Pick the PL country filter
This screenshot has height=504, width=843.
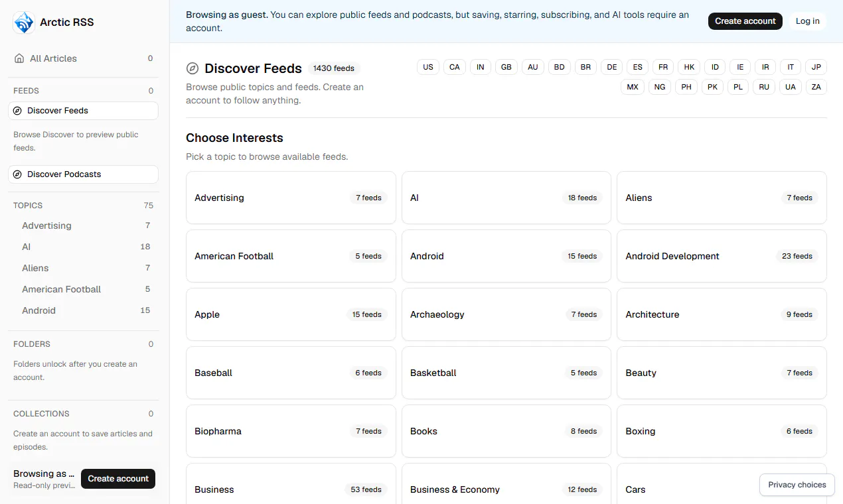click(x=738, y=87)
